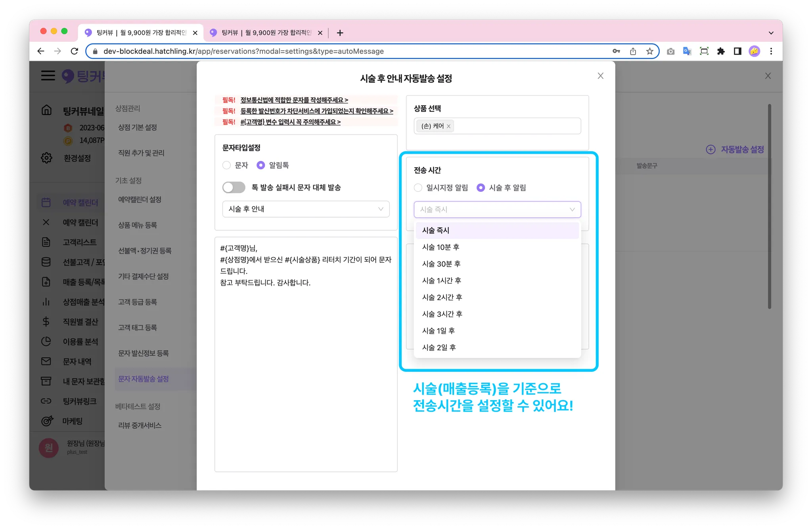Screen dimensions: 812x529
Task: Click the 마케팅 target icon
Action: click(47, 421)
